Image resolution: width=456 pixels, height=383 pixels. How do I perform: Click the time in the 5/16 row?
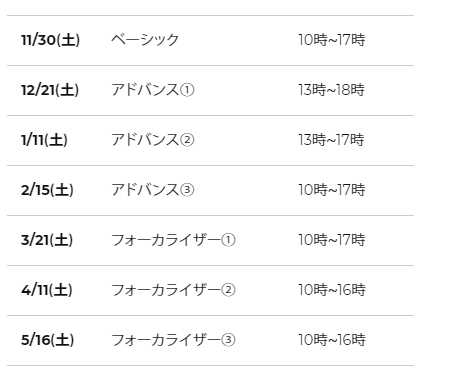coord(332,340)
